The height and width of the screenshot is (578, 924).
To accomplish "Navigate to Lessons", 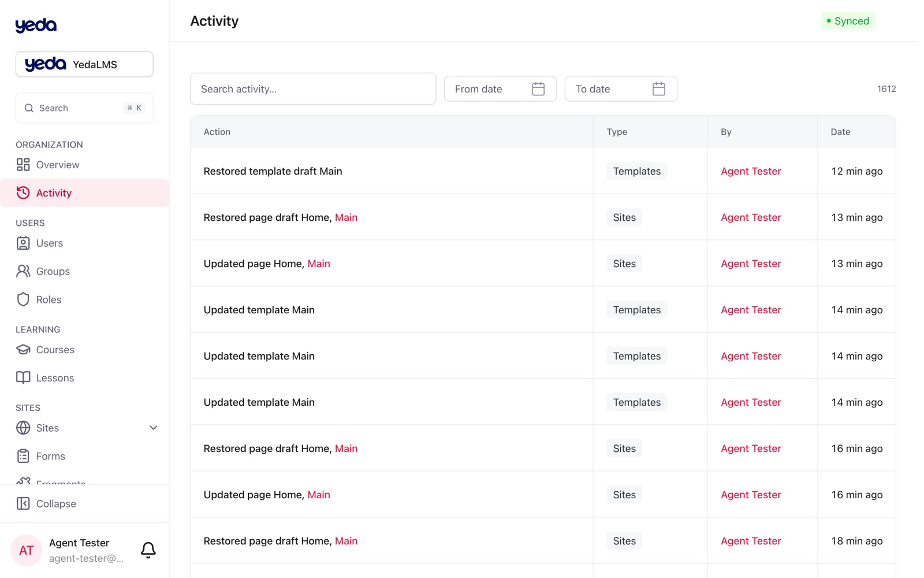I will 55,378.
